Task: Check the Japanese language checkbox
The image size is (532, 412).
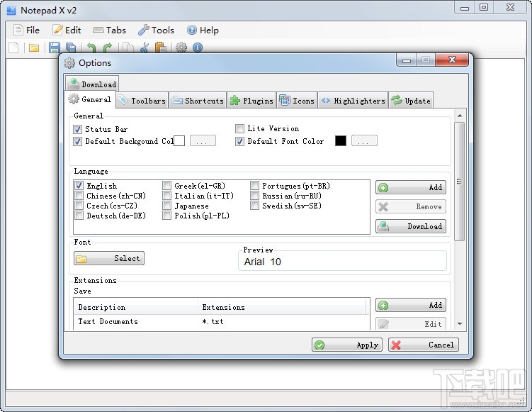Action: tap(166, 205)
